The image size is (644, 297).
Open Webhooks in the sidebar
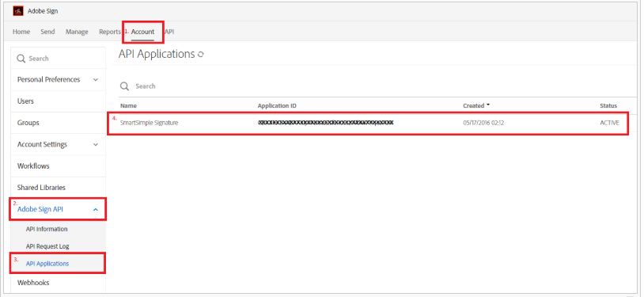33,283
